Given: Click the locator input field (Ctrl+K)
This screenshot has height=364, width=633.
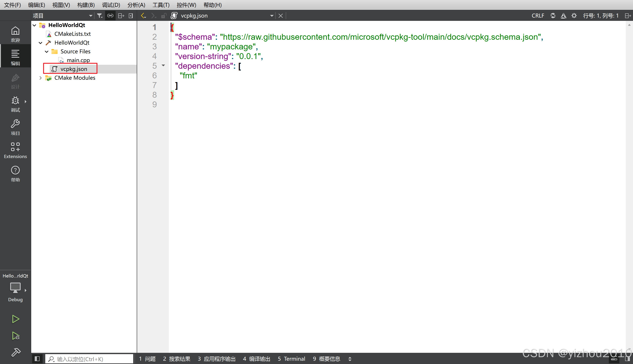Looking at the screenshot, I should [89, 359].
